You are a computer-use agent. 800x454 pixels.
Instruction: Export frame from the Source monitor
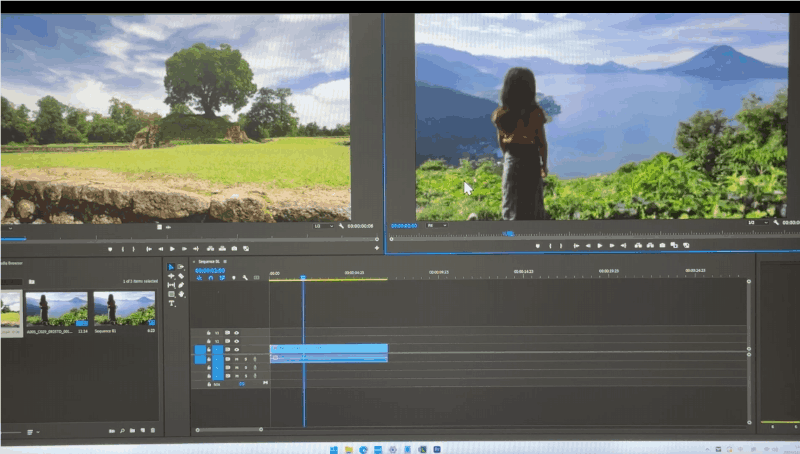click(234, 249)
